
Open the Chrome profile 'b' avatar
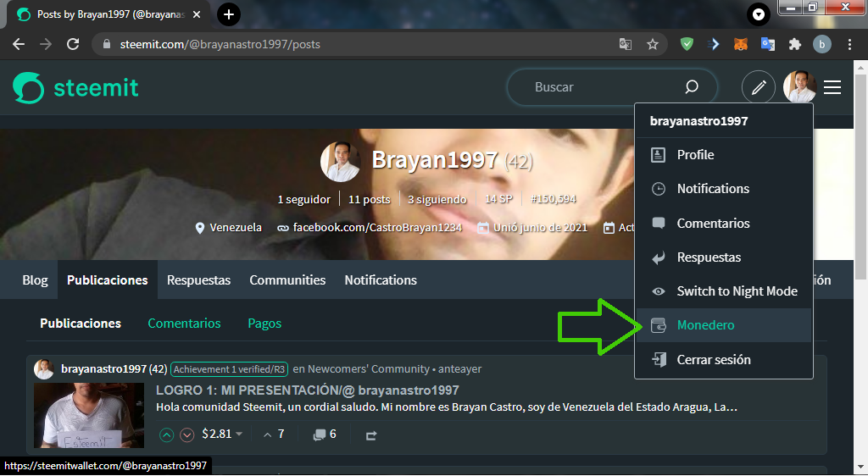(821, 44)
